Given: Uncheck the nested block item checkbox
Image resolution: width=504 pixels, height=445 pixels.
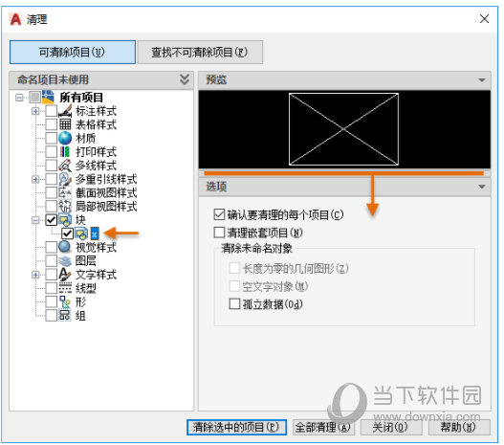Looking at the screenshot, I should click(67, 234).
